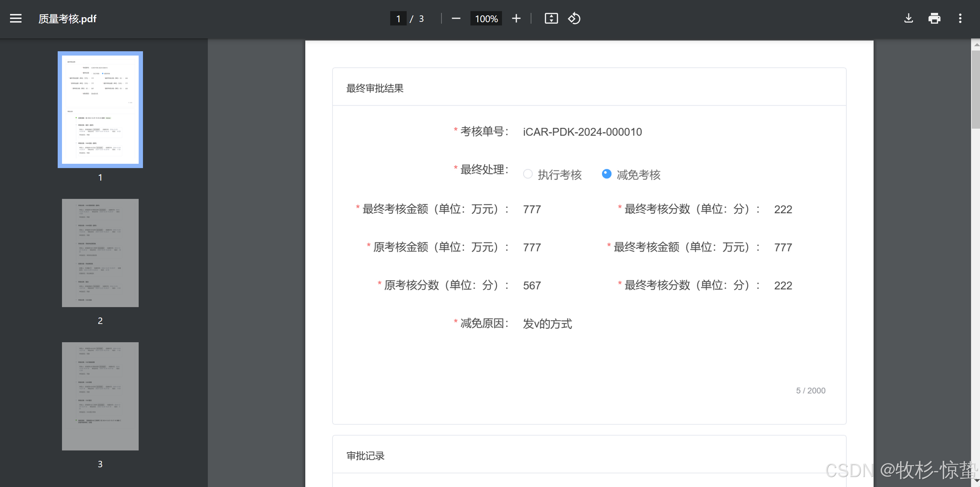Select the 执行考核 radio button
This screenshot has width=980, height=487.
point(528,174)
